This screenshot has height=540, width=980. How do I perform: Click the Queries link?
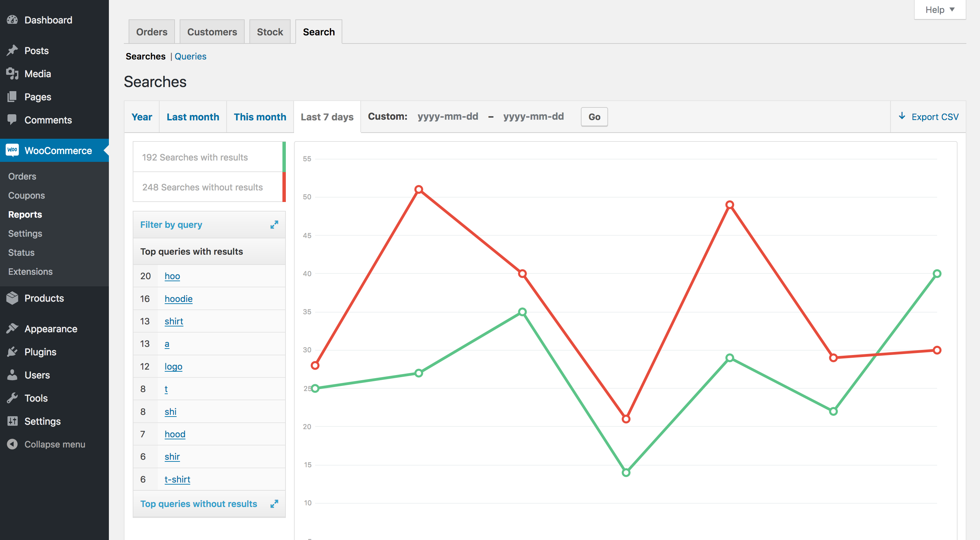191,56
